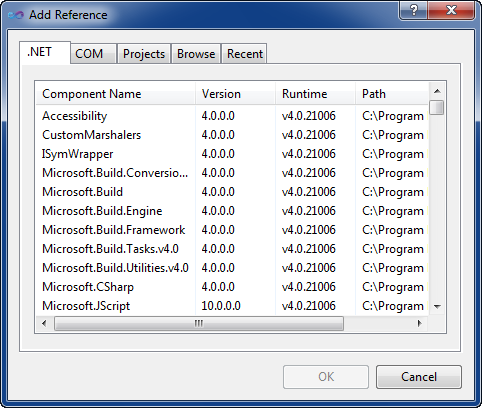
Task: Click the help question mark button
Action: (x=413, y=10)
